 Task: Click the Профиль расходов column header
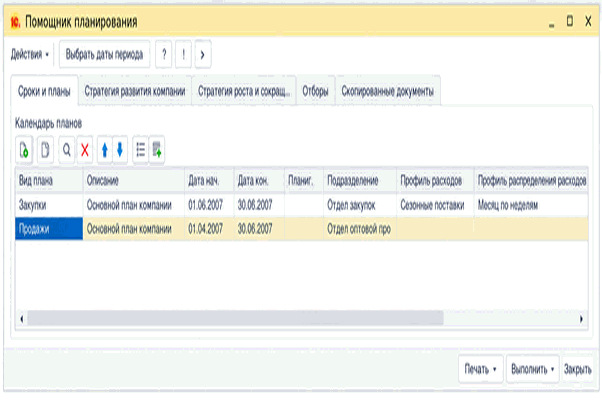click(435, 181)
